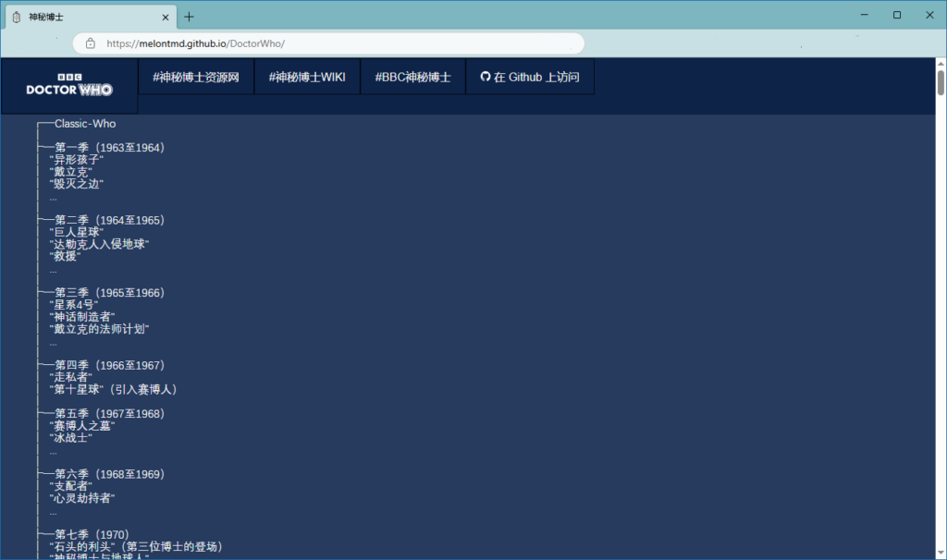The height and width of the screenshot is (560, 947).
Task: Click the "达勒克人入侵地球" episode entry
Action: pos(100,244)
